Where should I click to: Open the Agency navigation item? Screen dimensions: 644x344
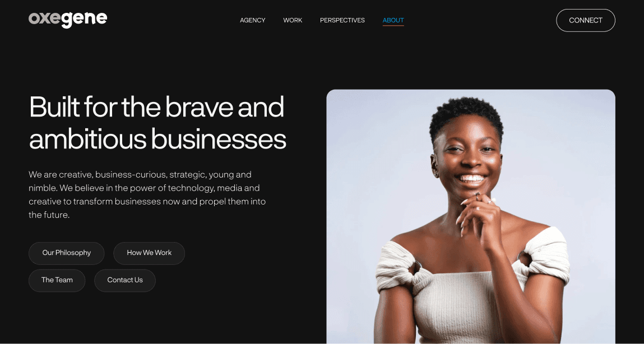point(253,20)
